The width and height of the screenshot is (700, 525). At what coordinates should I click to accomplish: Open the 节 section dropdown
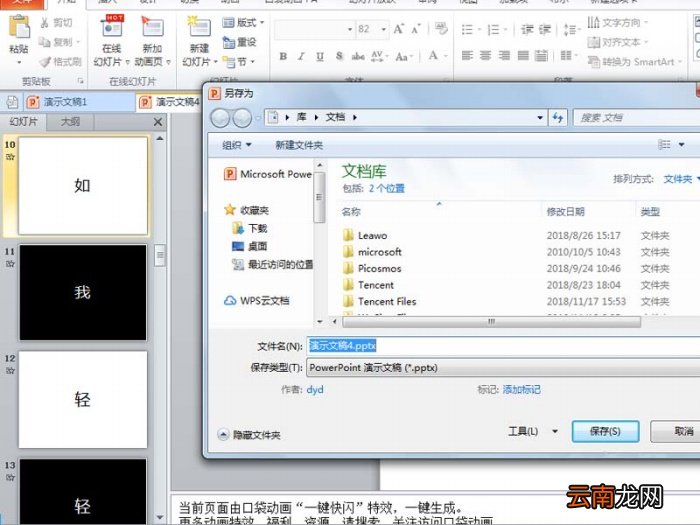(x=239, y=62)
